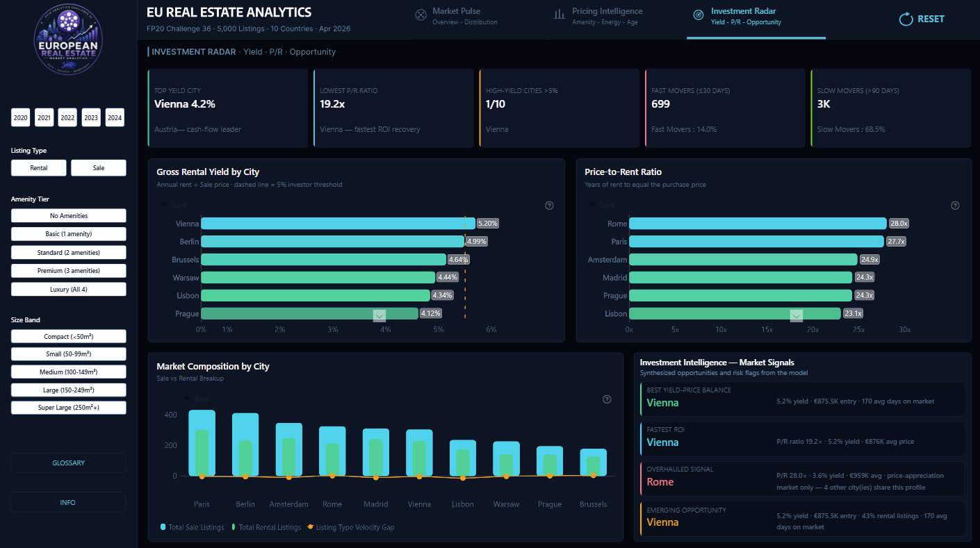
Task: Toggle the Sale listing type filter
Action: pos(99,168)
